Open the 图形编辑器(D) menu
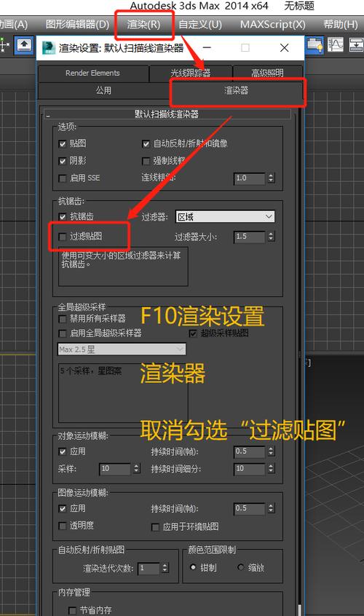 coord(77,24)
